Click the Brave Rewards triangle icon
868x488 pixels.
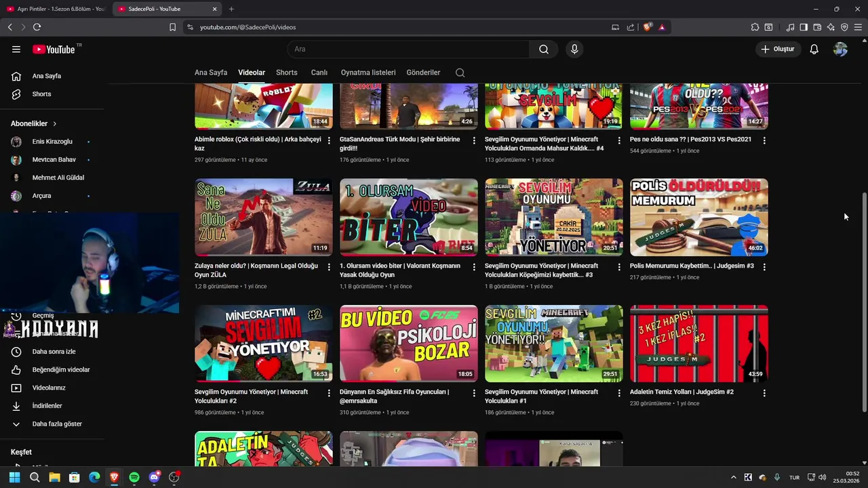point(662,27)
